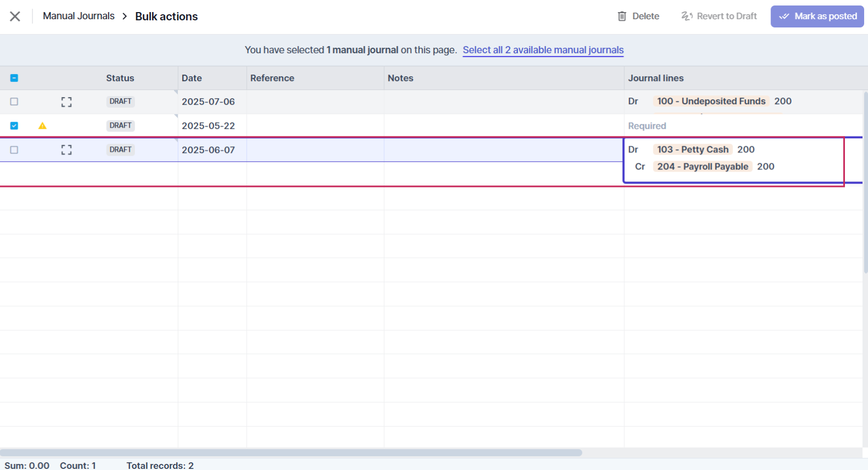The image size is (868, 470).
Task: Expand the 2025-07-06 row details icon
Action: (66, 102)
